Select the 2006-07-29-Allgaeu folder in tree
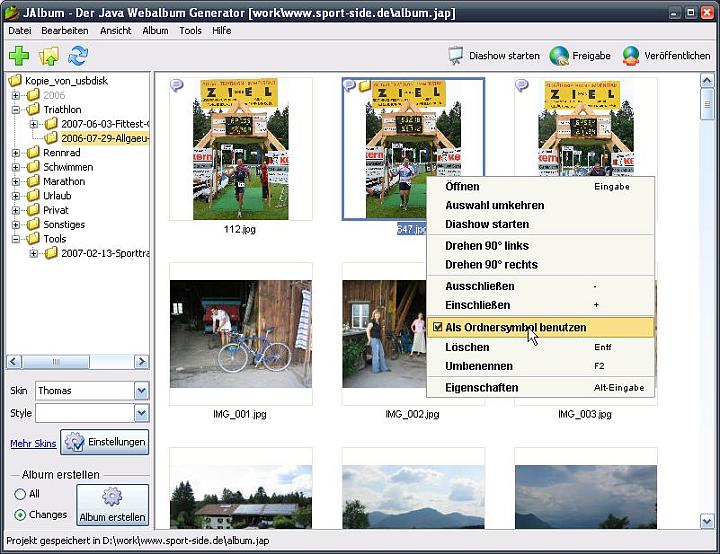Screen dimensions: 720x554 pos(104,138)
